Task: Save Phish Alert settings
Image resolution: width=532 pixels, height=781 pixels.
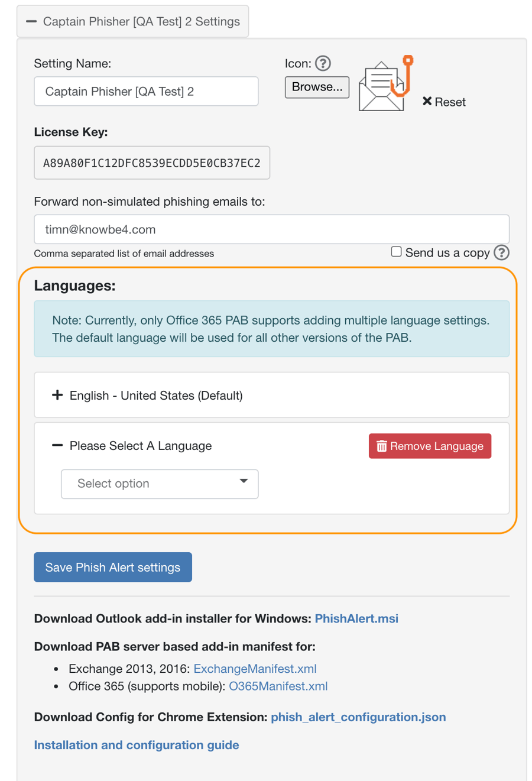Action: click(x=112, y=566)
